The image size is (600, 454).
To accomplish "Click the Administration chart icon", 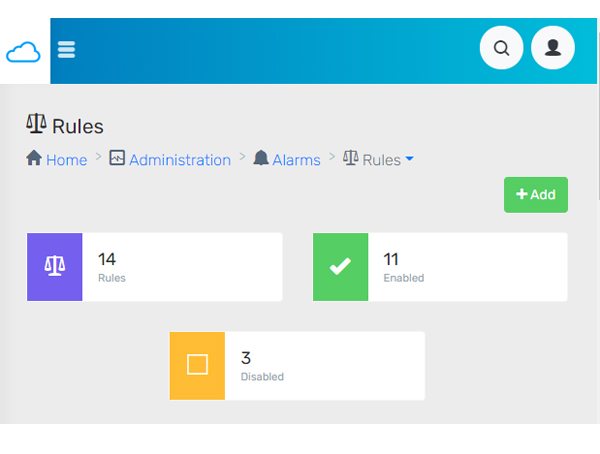I will (x=117, y=158).
